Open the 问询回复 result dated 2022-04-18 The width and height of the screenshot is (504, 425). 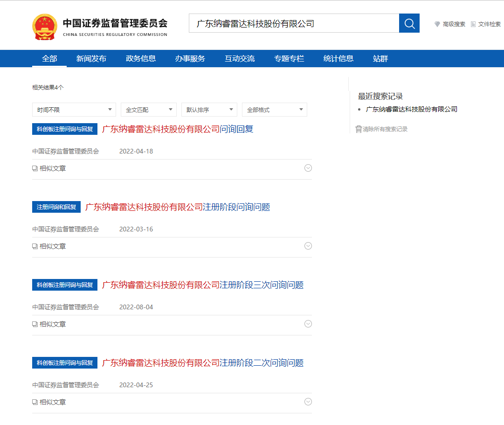point(178,129)
